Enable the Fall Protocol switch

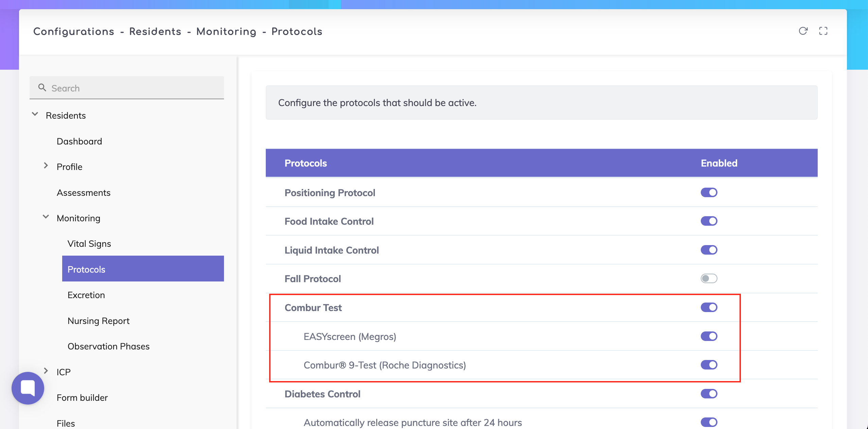(709, 278)
